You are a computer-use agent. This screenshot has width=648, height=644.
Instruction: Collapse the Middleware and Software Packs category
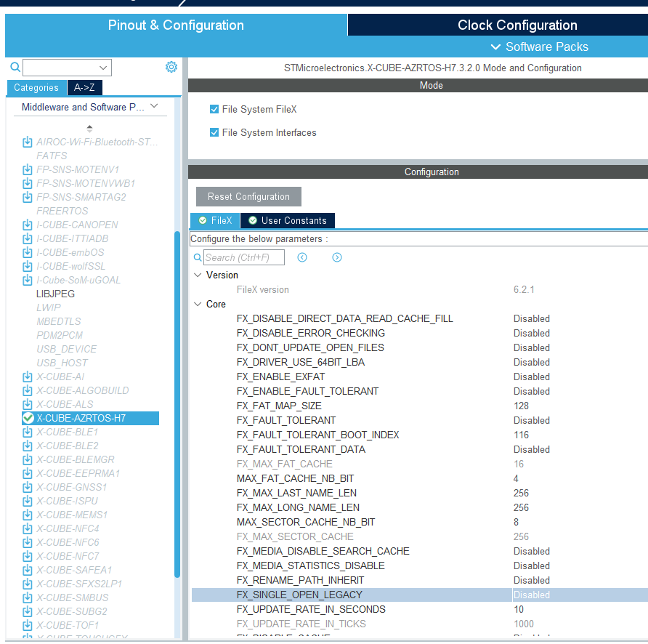pos(154,106)
